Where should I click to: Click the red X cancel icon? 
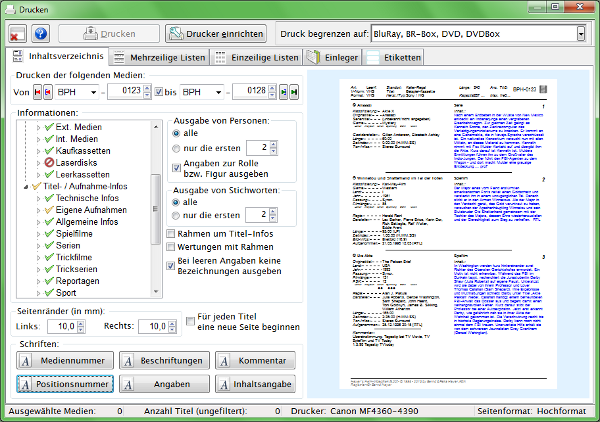[x=16, y=34]
